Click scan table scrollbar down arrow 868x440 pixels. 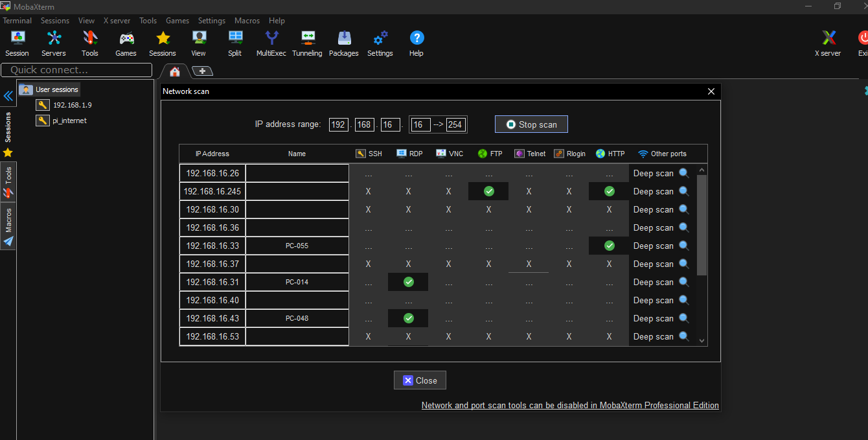pyautogui.click(x=702, y=340)
